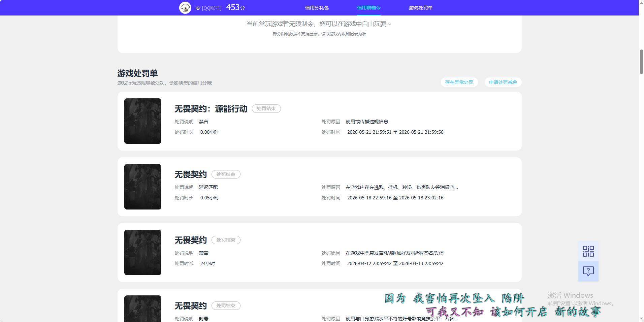The height and width of the screenshot is (322, 644).
Task: Click the 2026-05-21 21:59:51 penalty time range
Action: [x=395, y=132]
